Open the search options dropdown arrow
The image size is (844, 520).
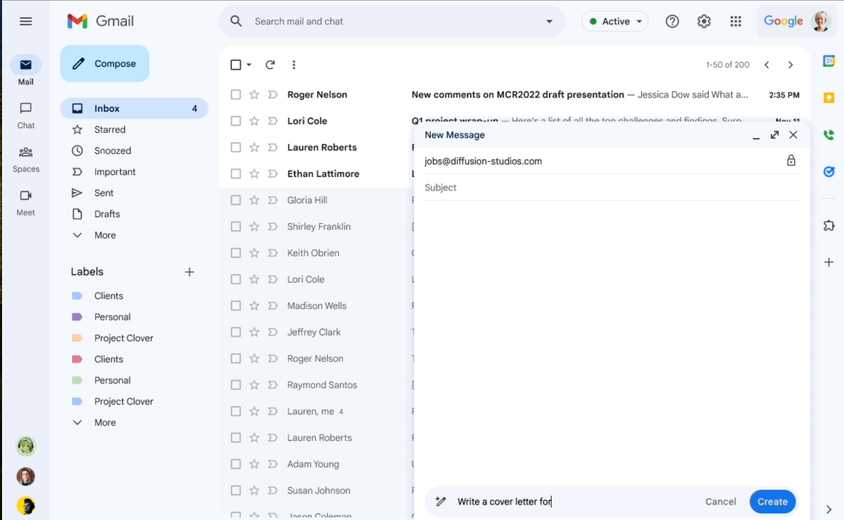(549, 22)
